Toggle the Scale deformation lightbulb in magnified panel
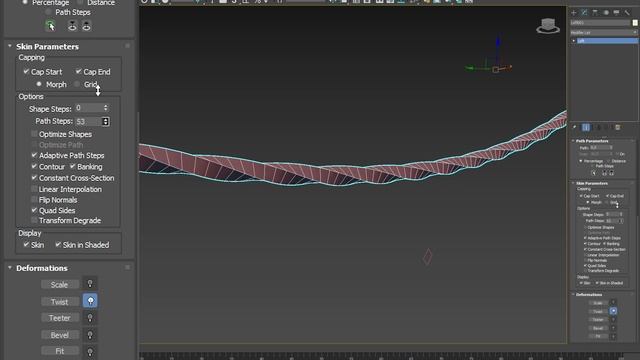 [90, 284]
